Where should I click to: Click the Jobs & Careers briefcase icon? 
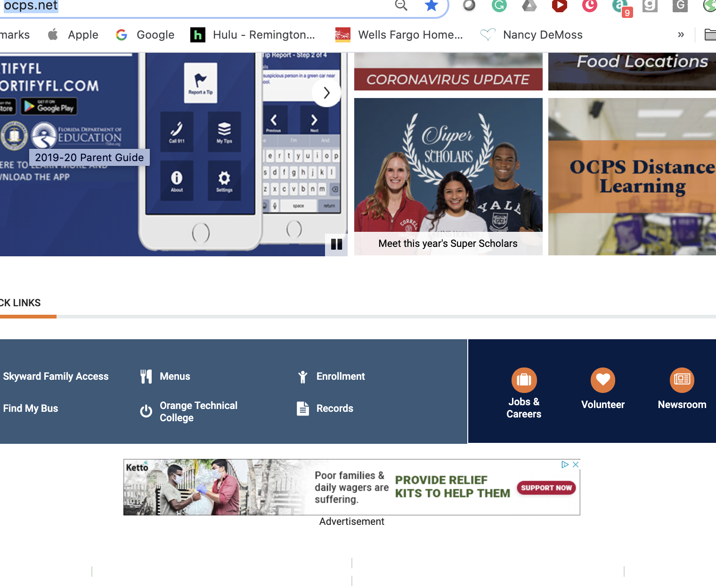point(524,380)
